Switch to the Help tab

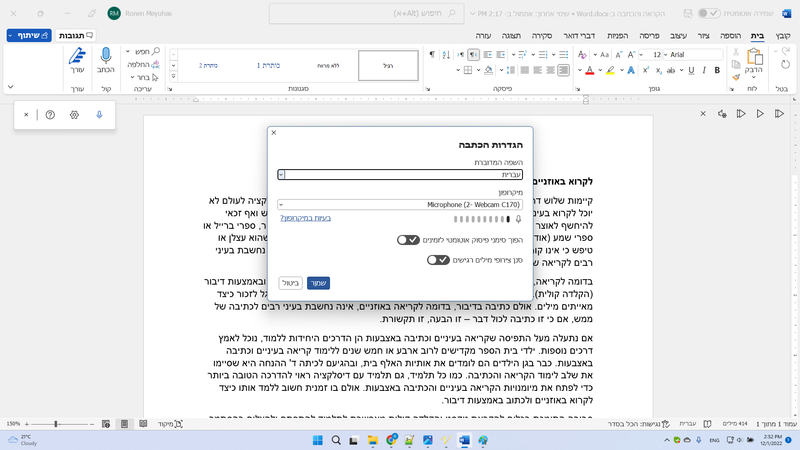483,36
